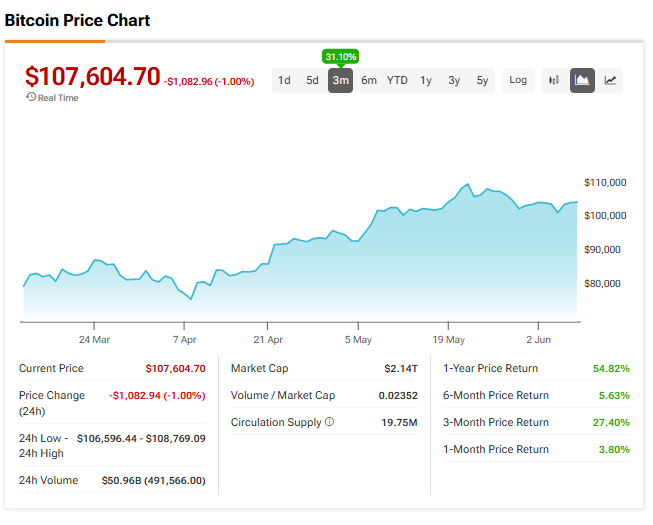Click the Price Change (24h) label
653x525 pixels.
52,403
